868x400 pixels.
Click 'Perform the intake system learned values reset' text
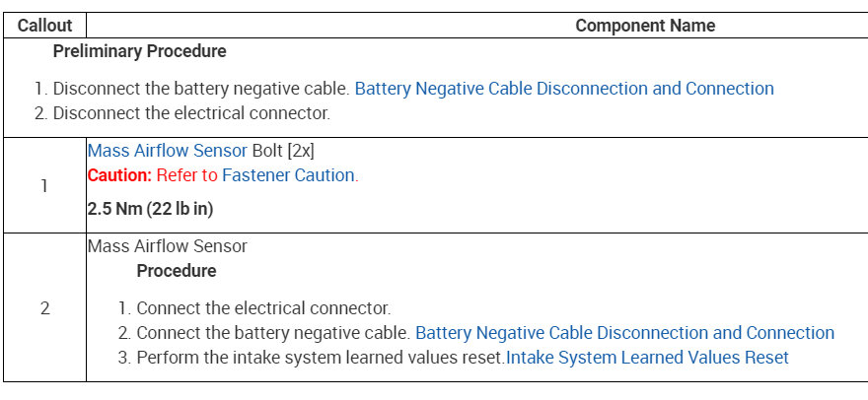click(x=320, y=358)
